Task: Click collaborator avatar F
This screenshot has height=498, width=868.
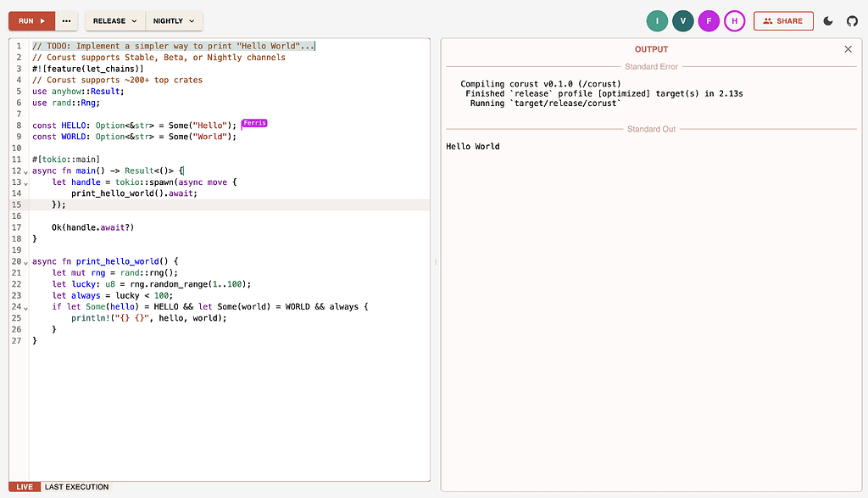Action: [x=708, y=21]
